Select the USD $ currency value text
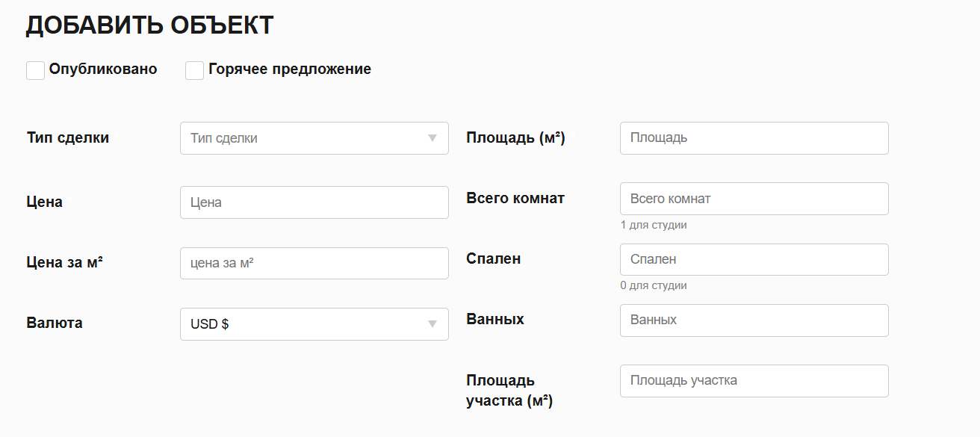The image size is (980, 437). [x=209, y=324]
